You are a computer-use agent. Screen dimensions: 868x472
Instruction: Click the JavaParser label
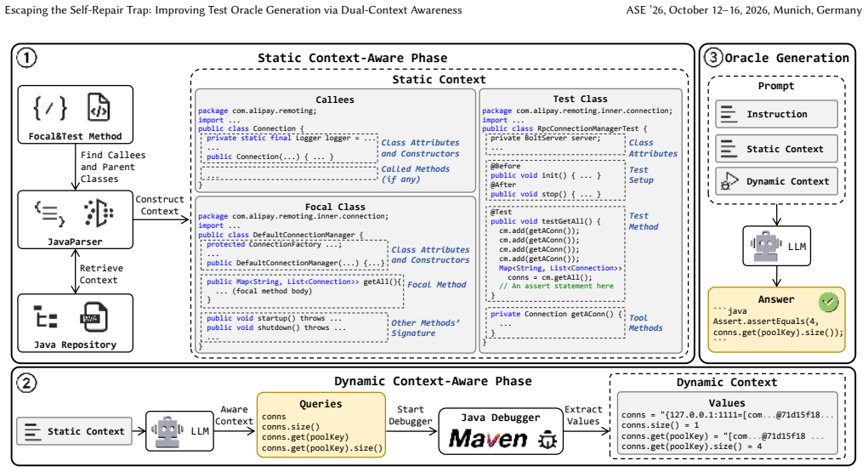(x=75, y=242)
